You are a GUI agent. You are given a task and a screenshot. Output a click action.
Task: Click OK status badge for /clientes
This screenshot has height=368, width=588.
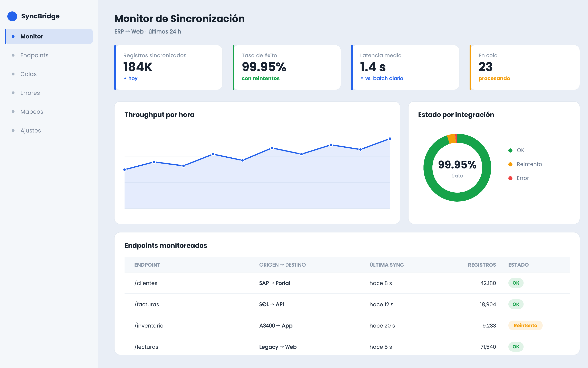coord(516,283)
